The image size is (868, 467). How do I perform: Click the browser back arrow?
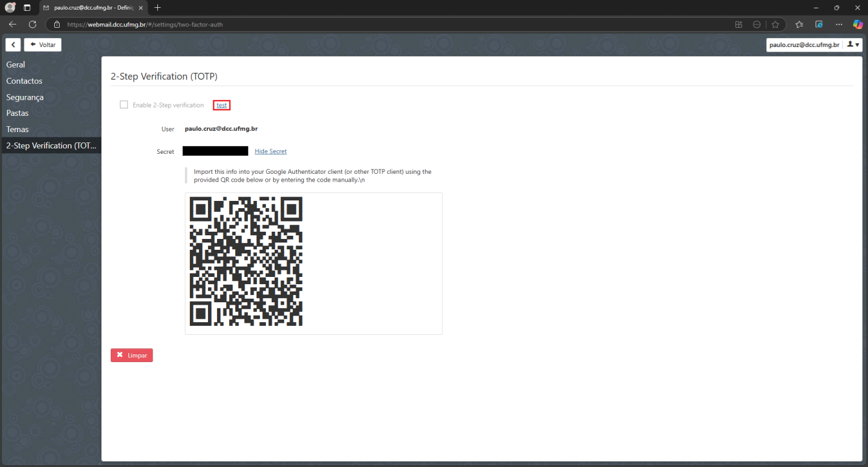coord(13,25)
